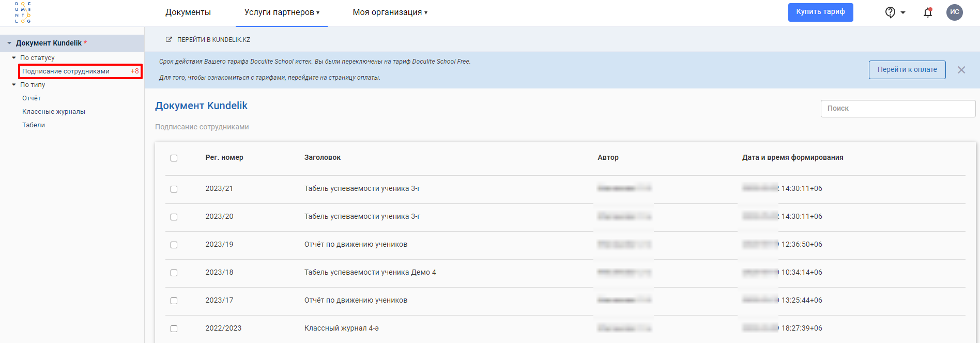
Task: Open the help question mark icon
Action: point(890,12)
